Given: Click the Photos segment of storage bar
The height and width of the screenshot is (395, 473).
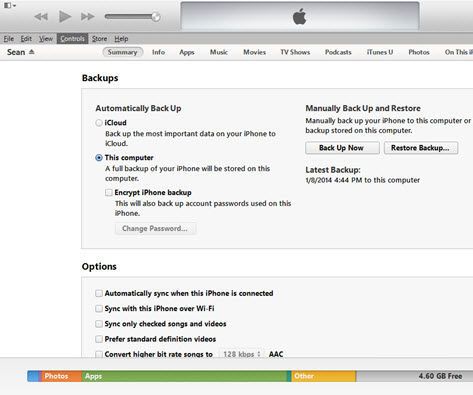Looking at the screenshot, I should point(61,376).
